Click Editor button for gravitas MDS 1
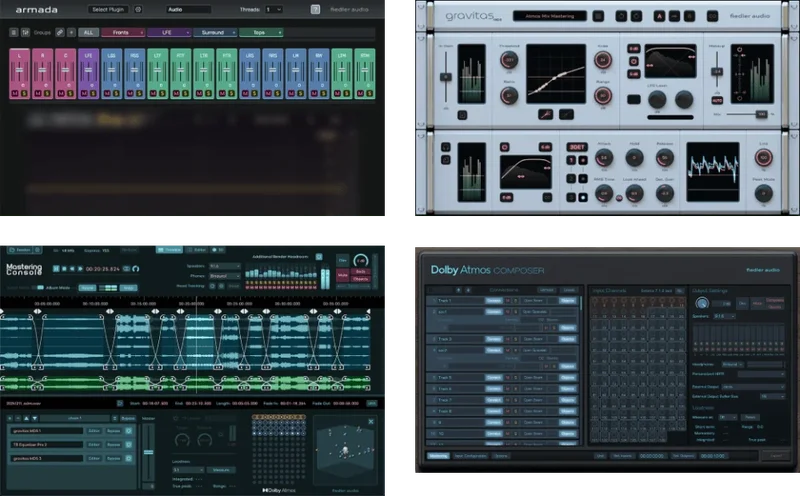The width and height of the screenshot is (800, 496). pos(94,431)
